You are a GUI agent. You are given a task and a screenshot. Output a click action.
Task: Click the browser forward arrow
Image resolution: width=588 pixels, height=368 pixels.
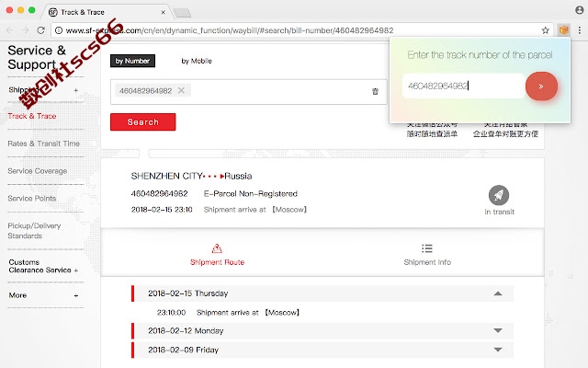pyautogui.click(x=25, y=30)
